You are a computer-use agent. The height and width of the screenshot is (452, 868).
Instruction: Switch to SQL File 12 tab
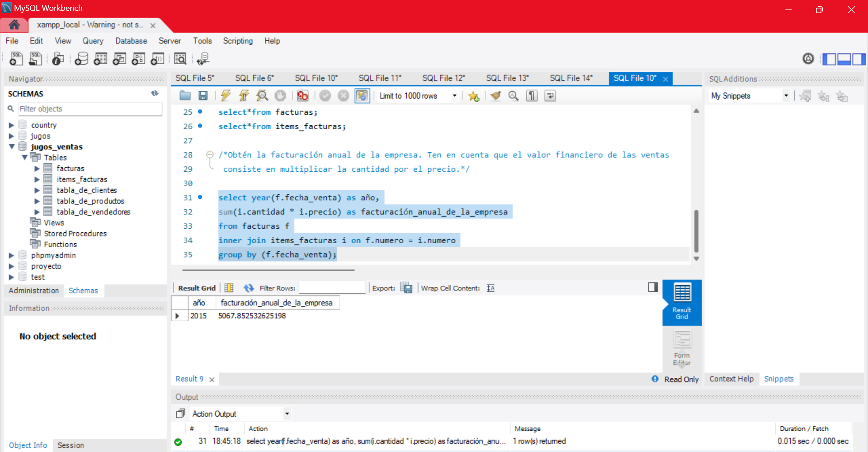click(x=443, y=78)
